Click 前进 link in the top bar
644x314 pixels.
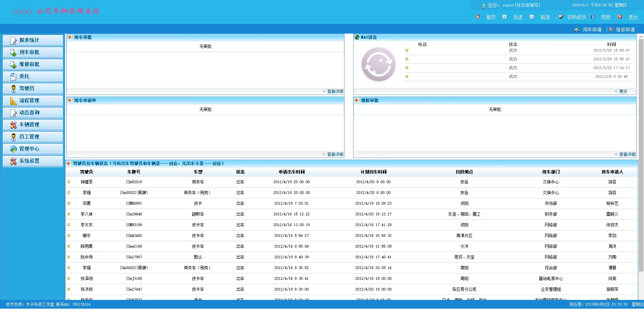545,17
